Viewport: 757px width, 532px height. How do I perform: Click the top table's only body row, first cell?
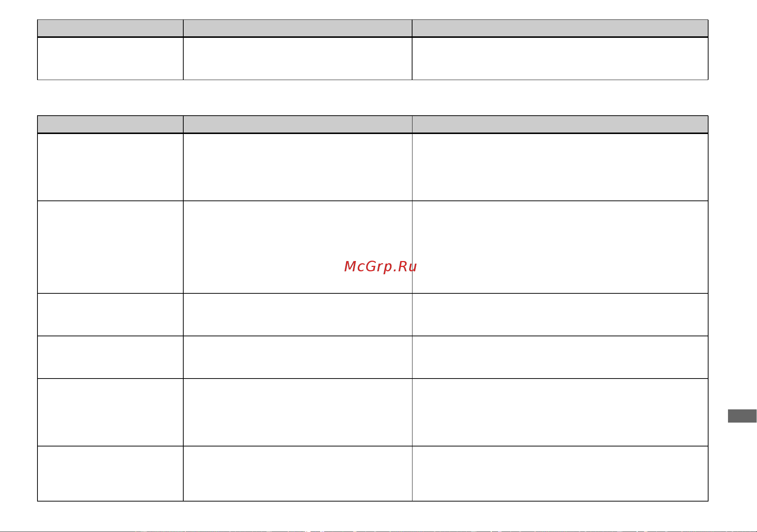[111, 58]
